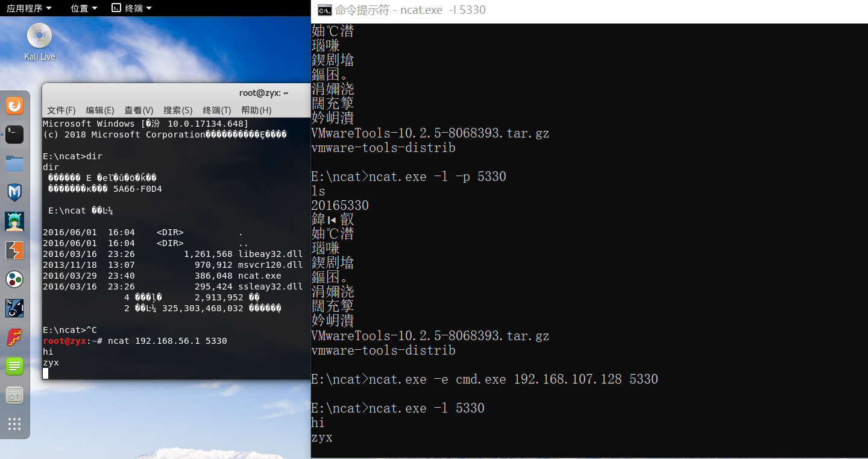Open the green Leafpad notes icon
868x459 pixels.
tap(14, 366)
